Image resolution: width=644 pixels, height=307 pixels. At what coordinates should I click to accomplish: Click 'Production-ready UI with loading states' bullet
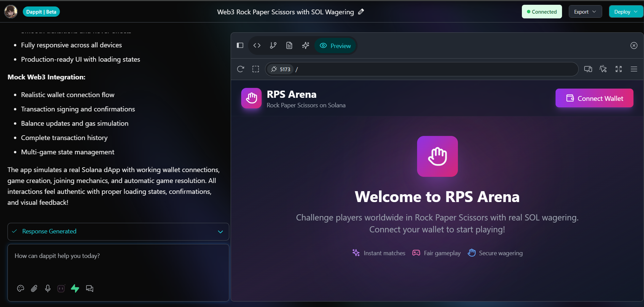81,59
